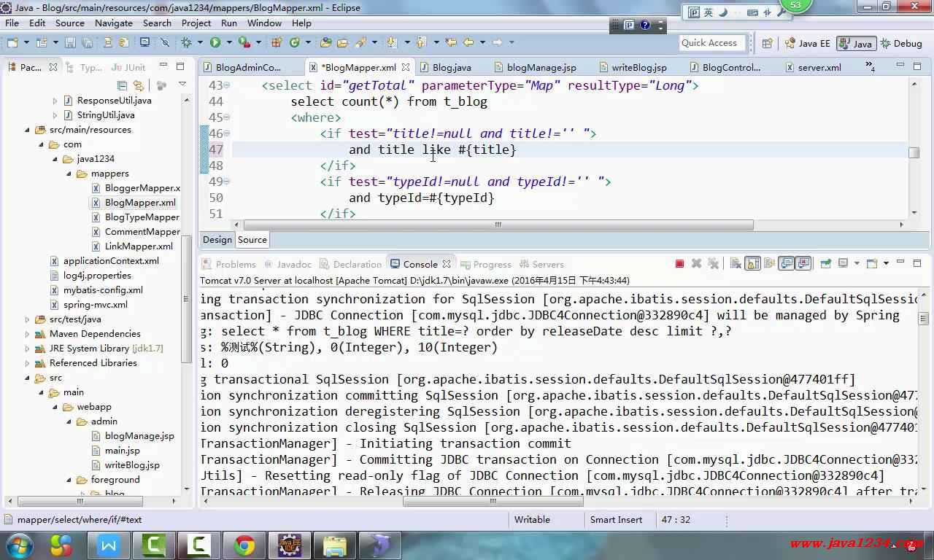Image resolution: width=934 pixels, height=560 pixels.
Task: Click the Save toolbar icon
Action: [x=71, y=42]
